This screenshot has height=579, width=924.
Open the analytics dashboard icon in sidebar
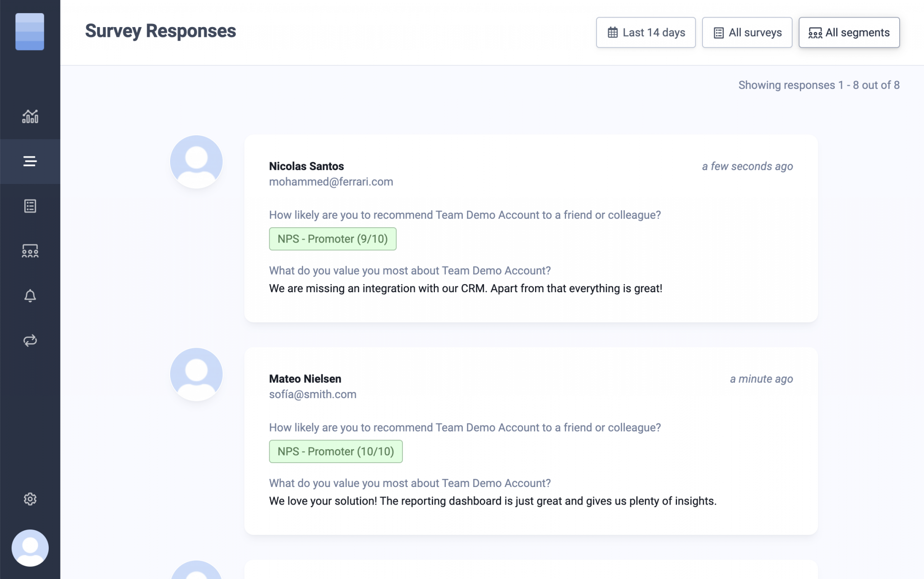pos(30,116)
